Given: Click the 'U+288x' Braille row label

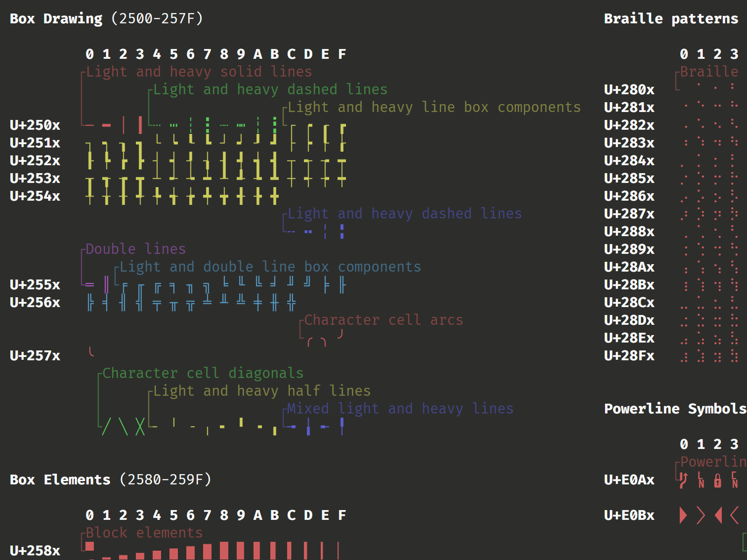Looking at the screenshot, I should click(x=629, y=231).
